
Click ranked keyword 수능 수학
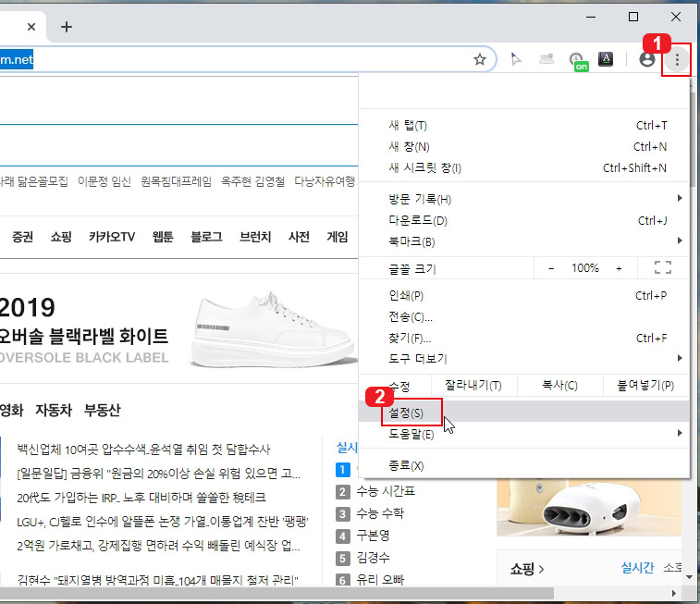[380, 513]
